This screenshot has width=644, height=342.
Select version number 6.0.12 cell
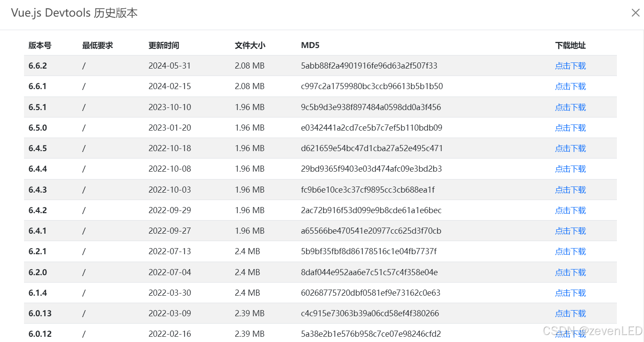pyautogui.click(x=40, y=334)
